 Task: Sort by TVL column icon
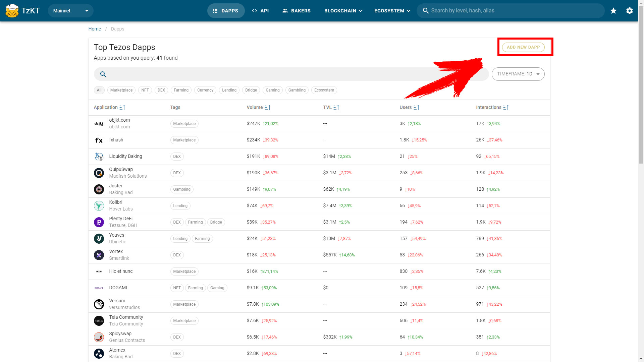coord(336,108)
